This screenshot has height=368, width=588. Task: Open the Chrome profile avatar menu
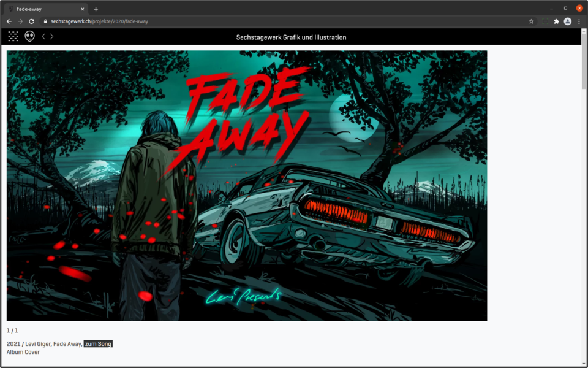(568, 21)
